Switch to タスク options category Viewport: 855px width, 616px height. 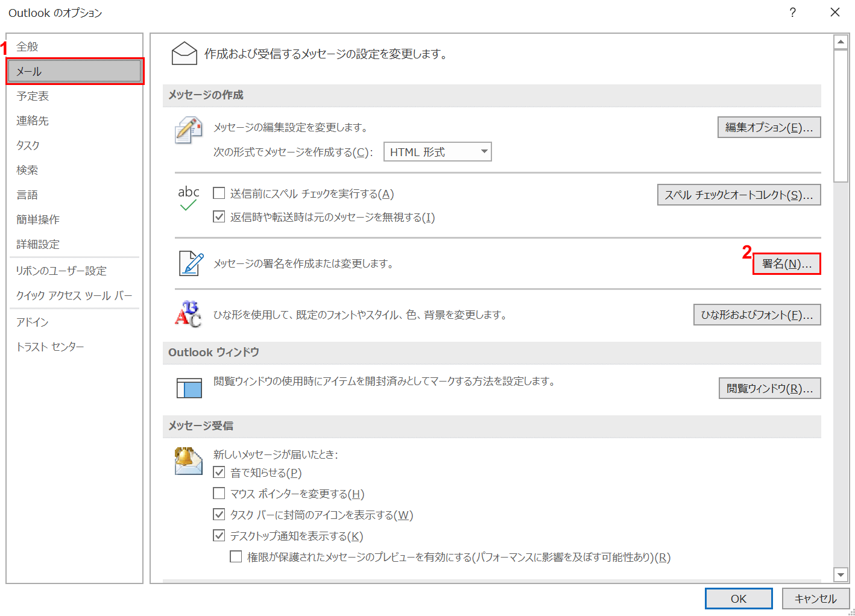pos(75,145)
